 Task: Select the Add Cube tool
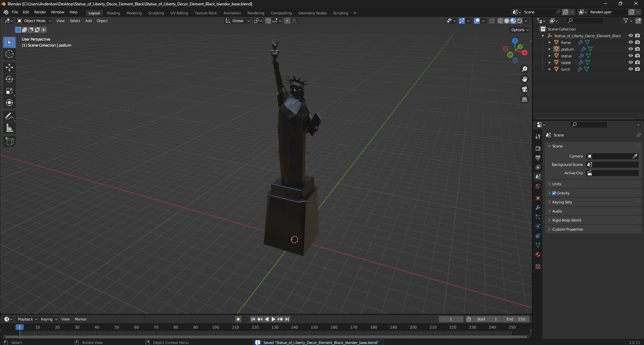9,141
